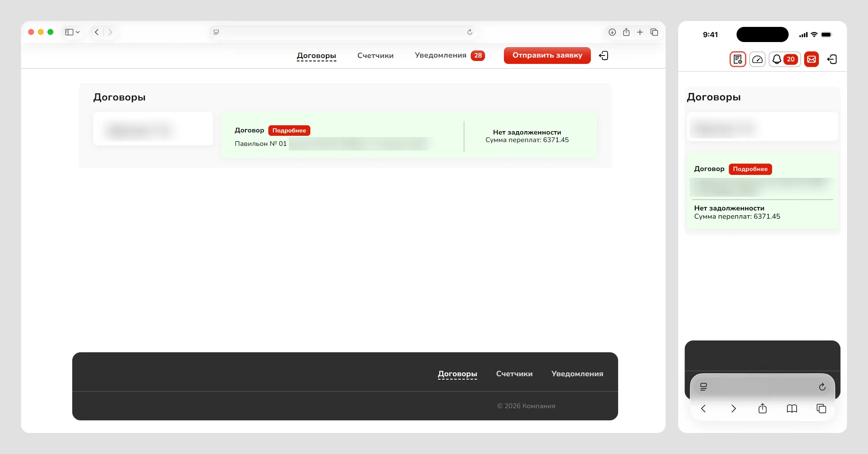Screen dimensions: 868x454
Task: Click Уведомления link in footer
Action: pos(577,374)
